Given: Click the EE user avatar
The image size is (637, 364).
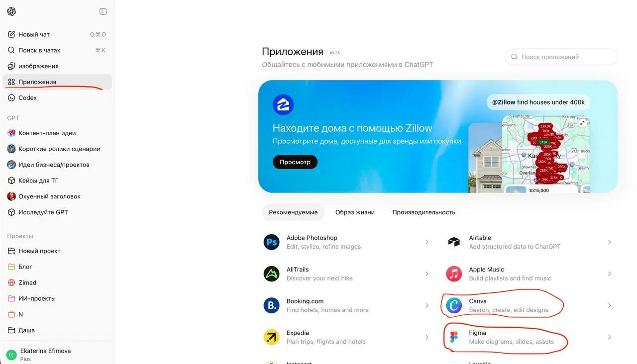Looking at the screenshot, I should (x=11, y=355).
